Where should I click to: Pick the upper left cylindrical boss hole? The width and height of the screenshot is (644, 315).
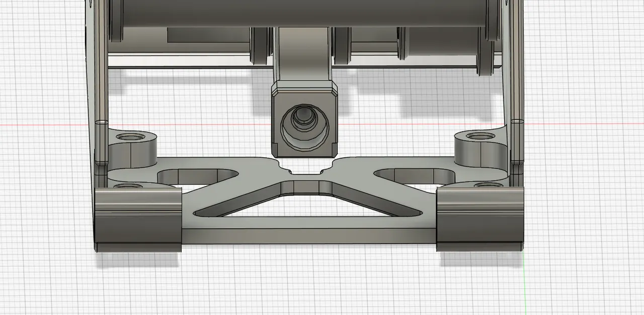pos(130,136)
